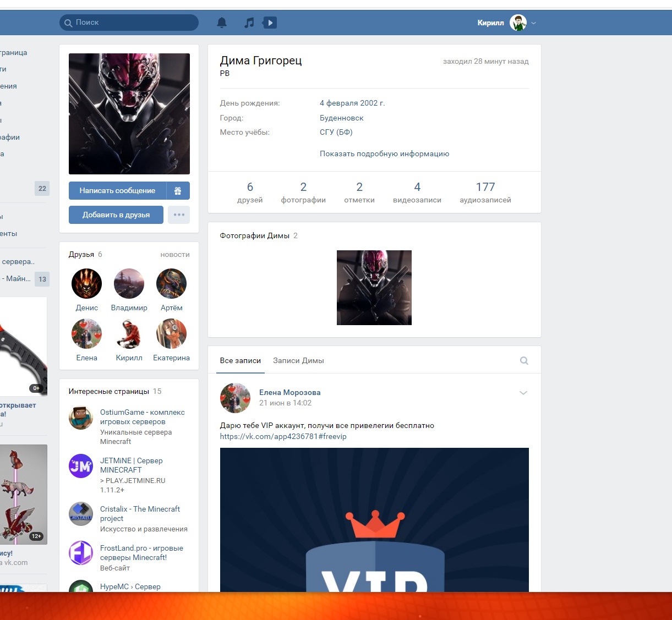Open the 177 аудиозаписей counter
The width and height of the screenshot is (672, 620).
[485, 193]
